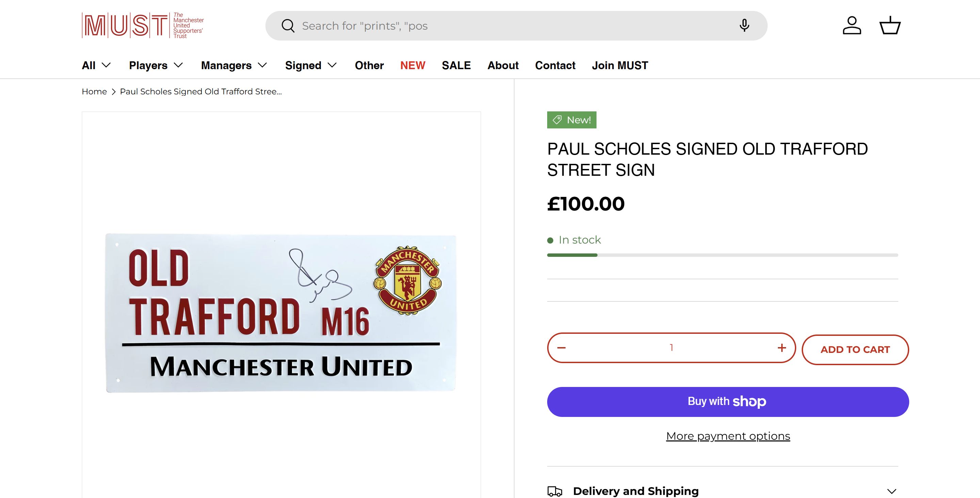Expand the Players menu dropdown
980x498 pixels.
(156, 65)
